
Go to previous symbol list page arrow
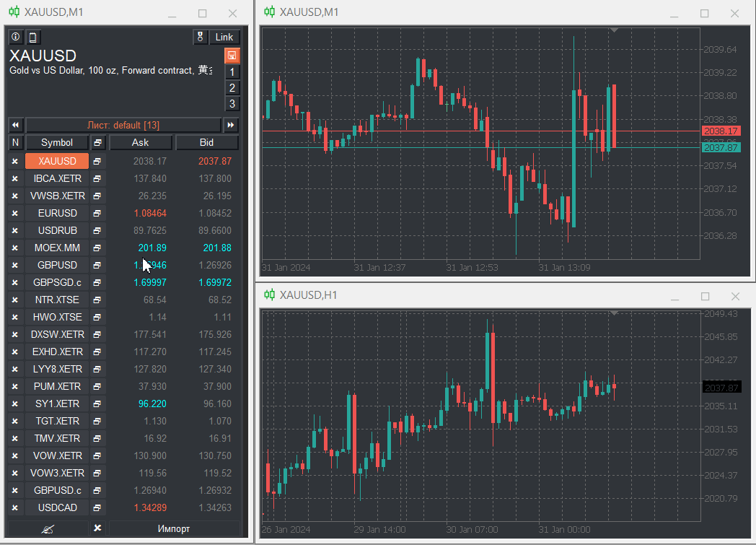click(15, 125)
